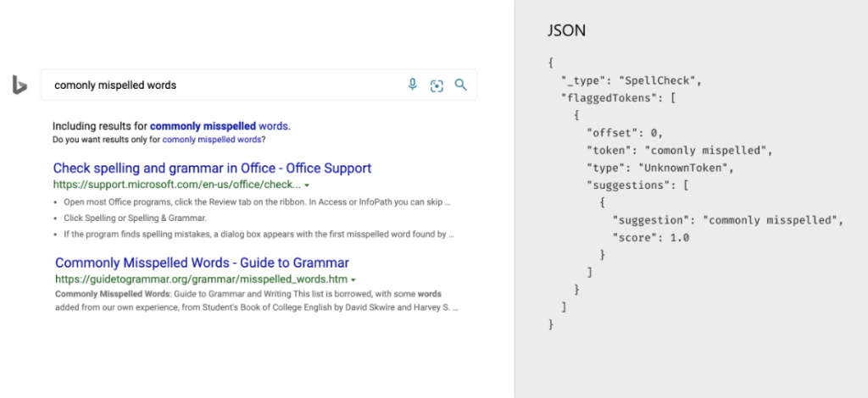Expand the support.microsoft.com URL dropdown arrow
Viewport: 868px width, 398px height.
[x=307, y=185]
